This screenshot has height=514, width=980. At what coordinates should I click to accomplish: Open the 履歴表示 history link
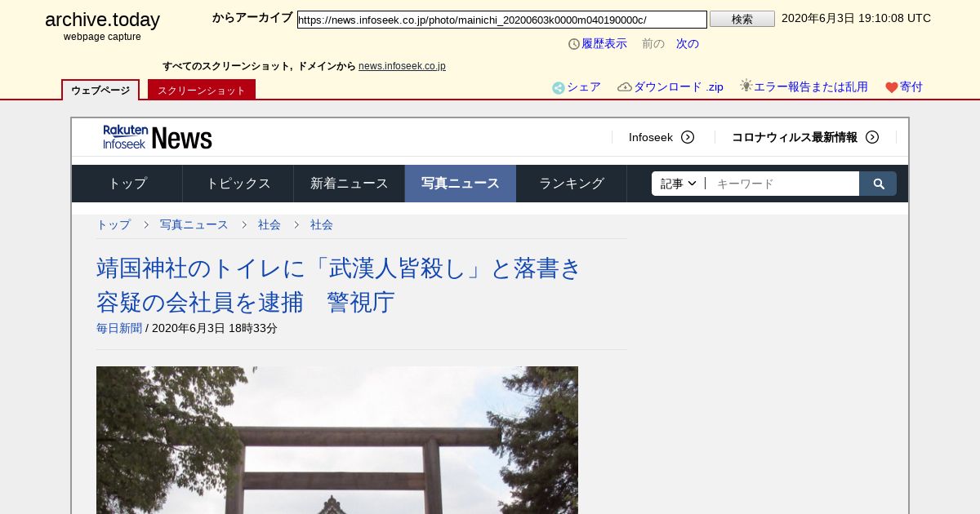point(604,44)
